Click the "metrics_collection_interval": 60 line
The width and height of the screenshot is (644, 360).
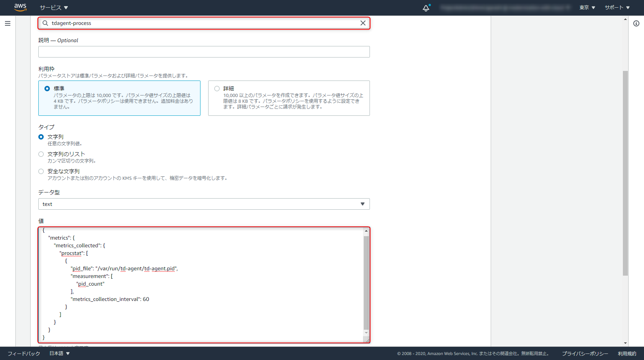[x=110, y=299]
